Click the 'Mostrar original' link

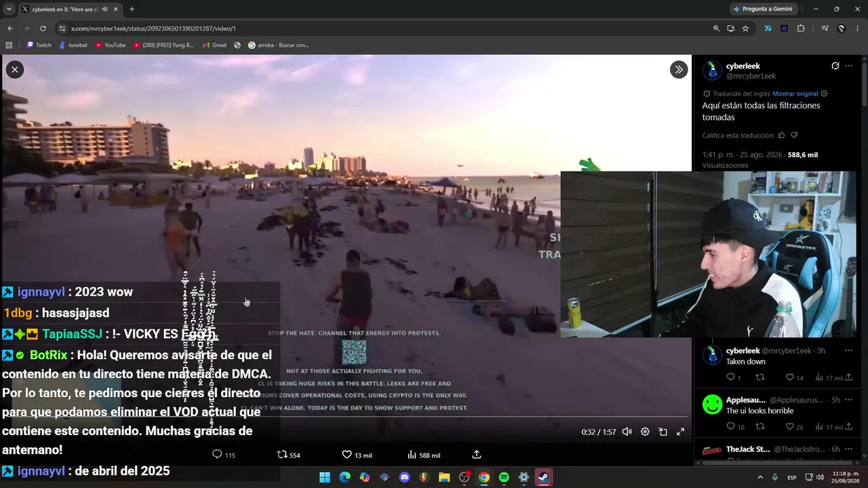[795, 94]
